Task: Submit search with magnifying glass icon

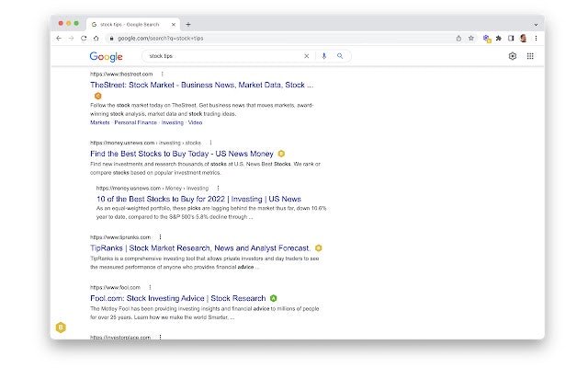Action: click(340, 56)
